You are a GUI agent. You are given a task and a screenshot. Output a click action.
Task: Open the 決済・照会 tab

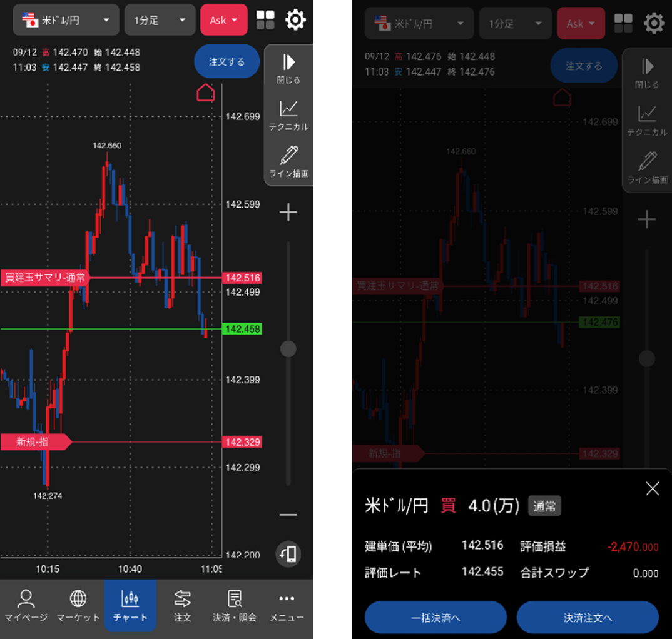[x=235, y=606]
